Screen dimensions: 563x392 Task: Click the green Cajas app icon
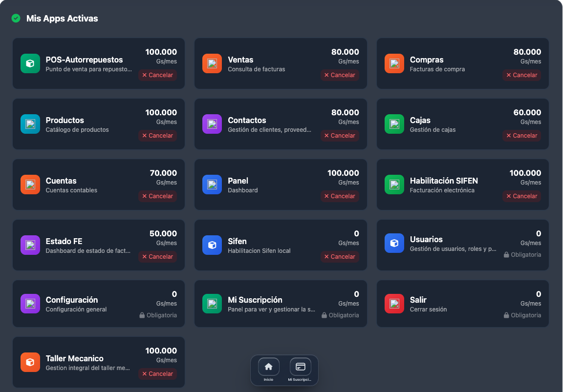coord(394,124)
